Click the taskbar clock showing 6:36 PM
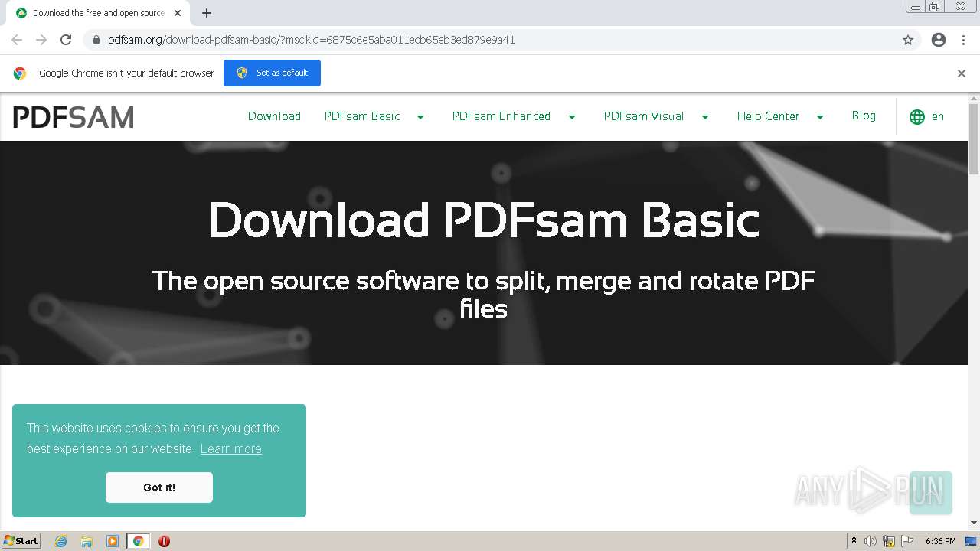Screen dimensions: 980x551 click(x=940, y=541)
